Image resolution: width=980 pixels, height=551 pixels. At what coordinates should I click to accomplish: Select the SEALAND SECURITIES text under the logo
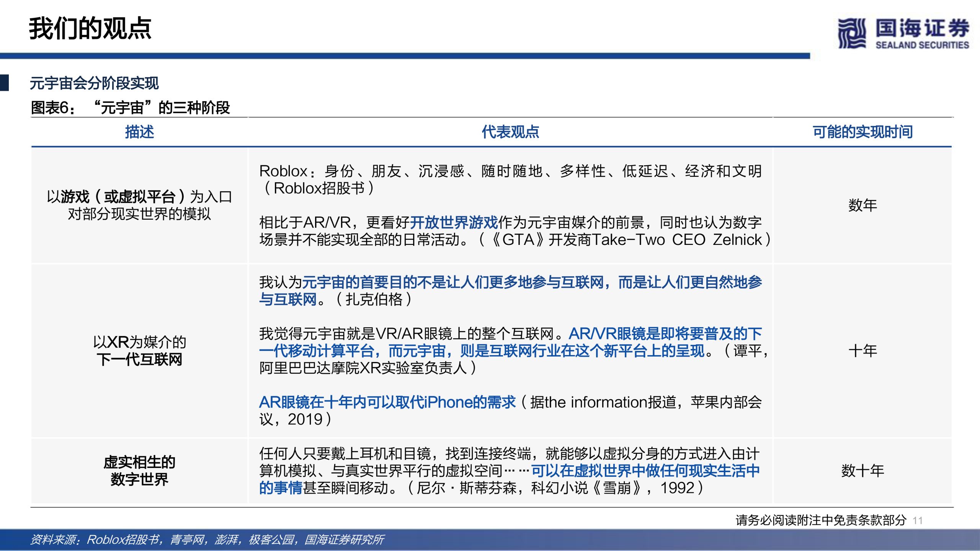[x=922, y=45]
